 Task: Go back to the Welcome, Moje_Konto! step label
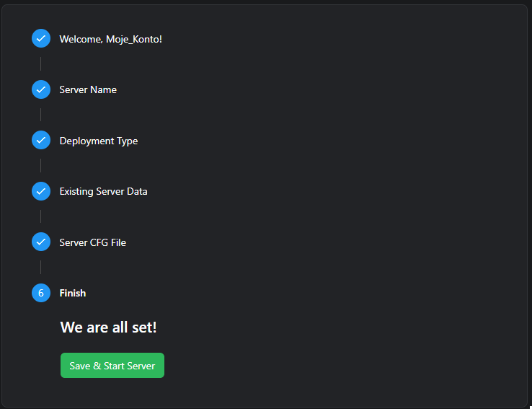coord(110,39)
